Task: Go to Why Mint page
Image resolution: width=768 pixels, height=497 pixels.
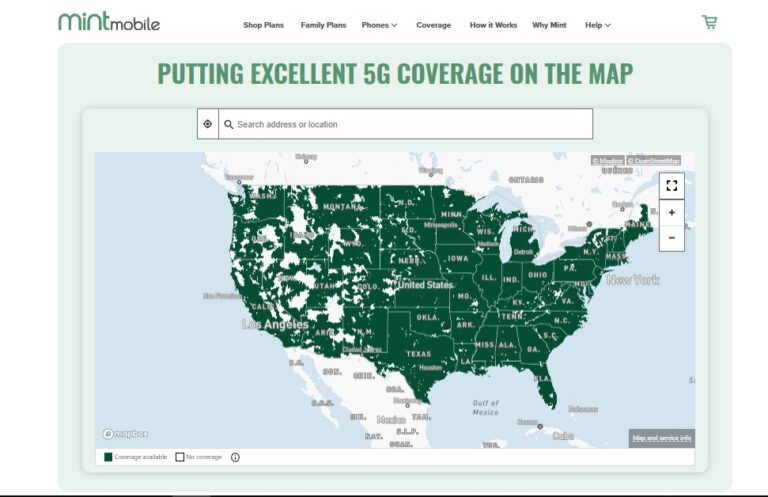Action: tap(549, 25)
